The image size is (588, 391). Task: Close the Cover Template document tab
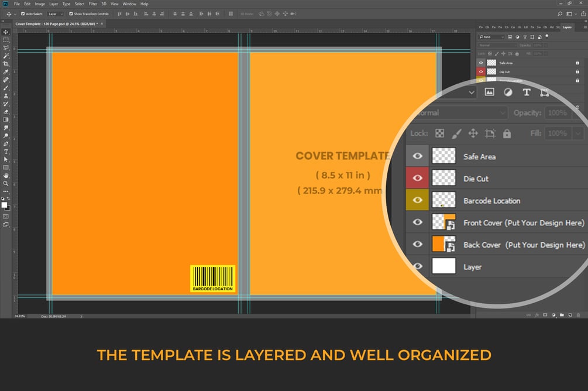tap(102, 23)
